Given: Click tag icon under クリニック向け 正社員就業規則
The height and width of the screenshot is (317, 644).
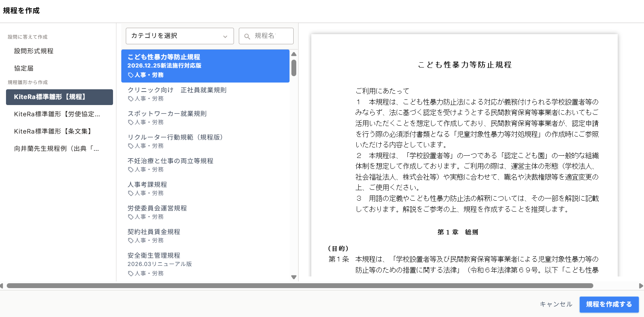Looking at the screenshot, I should [x=131, y=99].
